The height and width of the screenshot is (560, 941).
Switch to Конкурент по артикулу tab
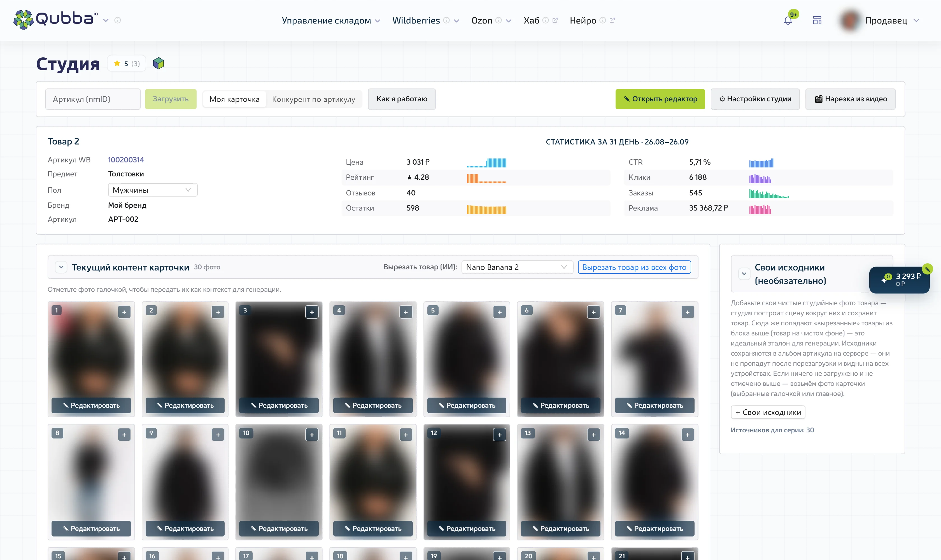313,99
